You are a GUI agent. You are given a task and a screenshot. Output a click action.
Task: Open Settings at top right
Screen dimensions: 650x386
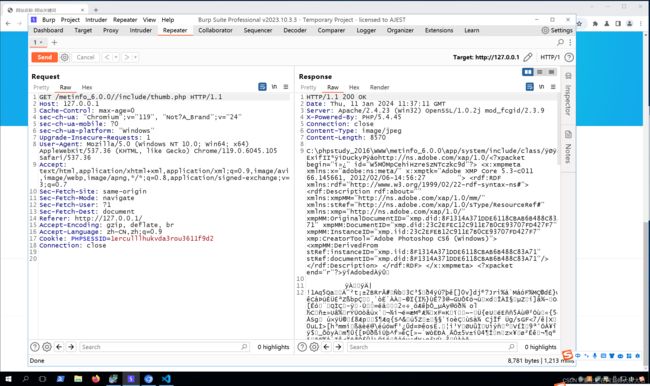point(557,30)
